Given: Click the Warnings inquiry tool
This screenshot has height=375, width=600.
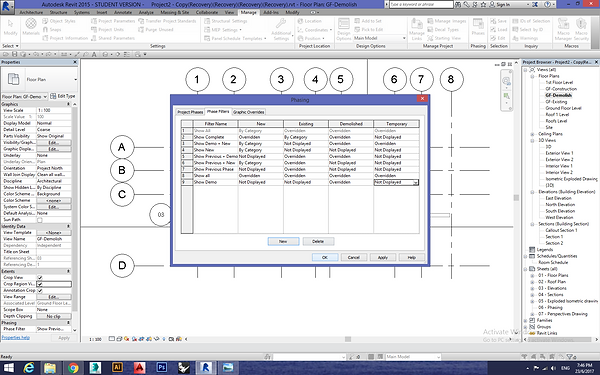Looking at the screenshot, I should (x=525, y=38).
